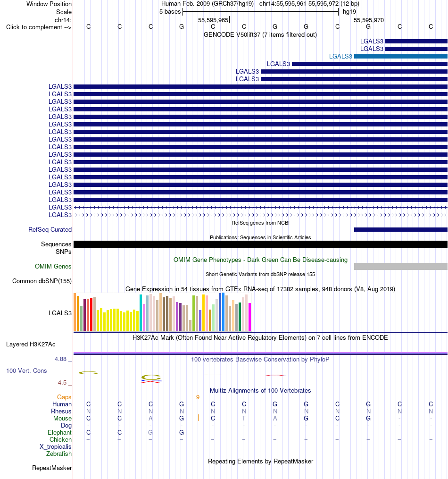Click the Rhesus species label
Screen dimensions: 448x479
(61, 411)
